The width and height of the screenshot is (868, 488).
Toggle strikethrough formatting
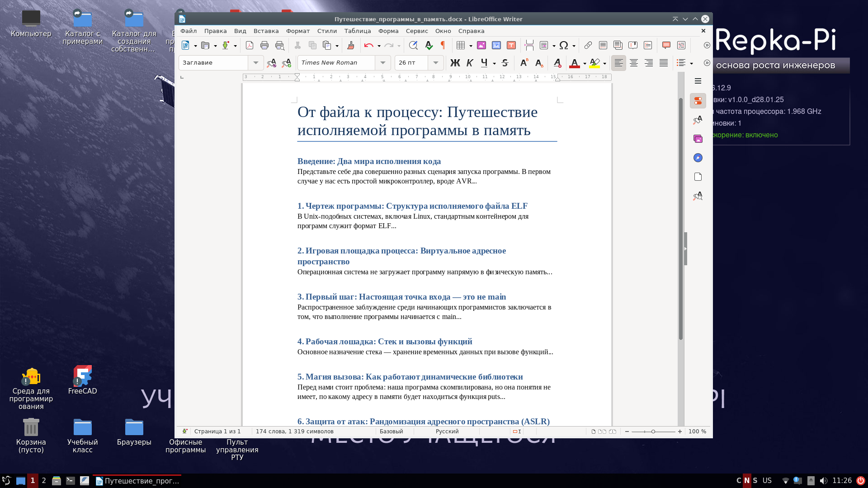505,63
